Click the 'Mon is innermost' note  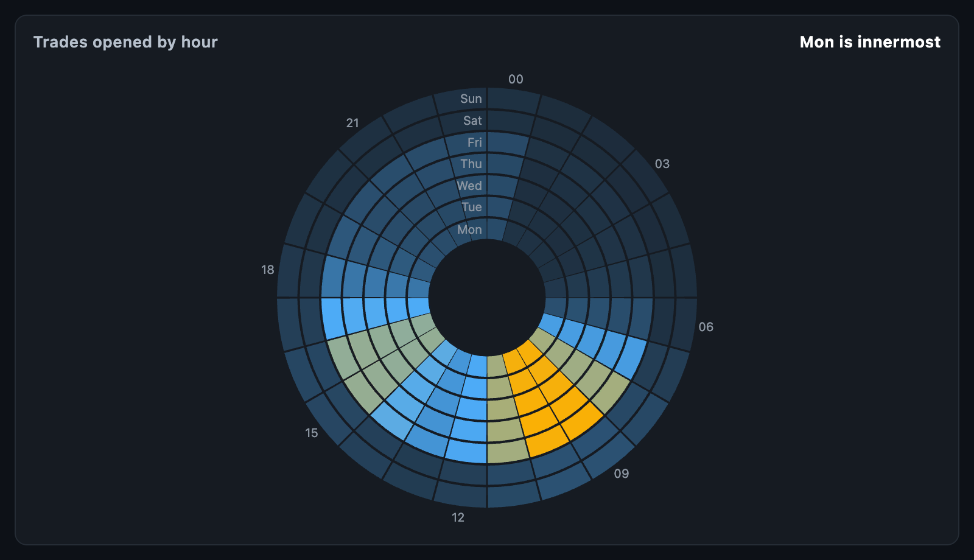pyautogui.click(x=870, y=42)
